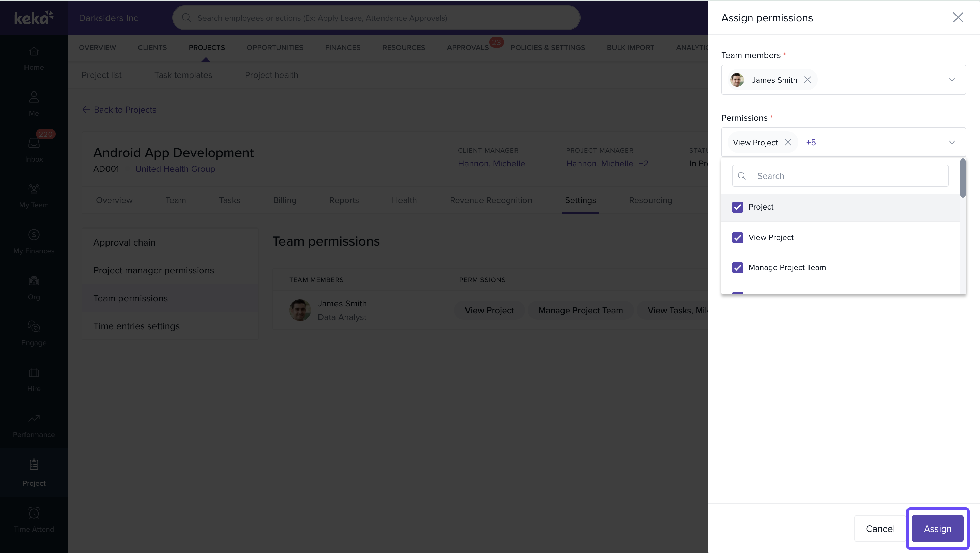
Task: Uncheck the Project checkbox
Action: pos(737,207)
